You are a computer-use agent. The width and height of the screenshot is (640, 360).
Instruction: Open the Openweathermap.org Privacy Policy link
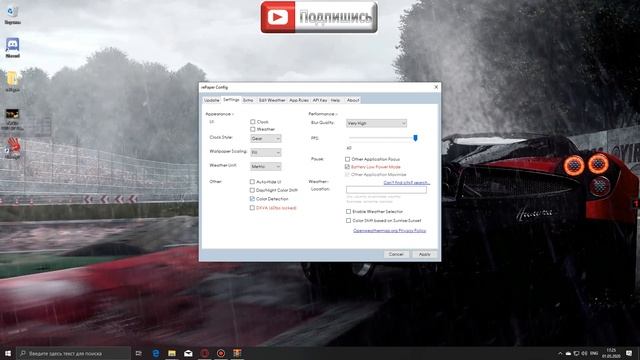(x=389, y=231)
